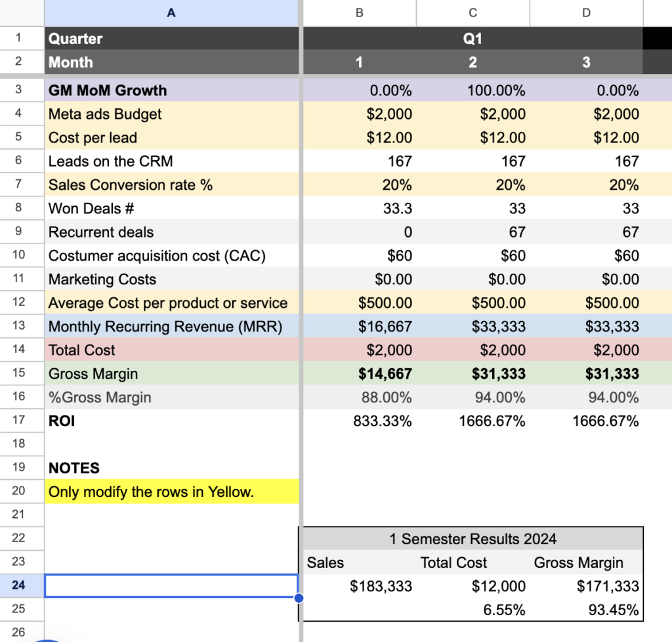
Task: Select the 'Sales Conversion rate %' cell
Action: pos(171,184)
